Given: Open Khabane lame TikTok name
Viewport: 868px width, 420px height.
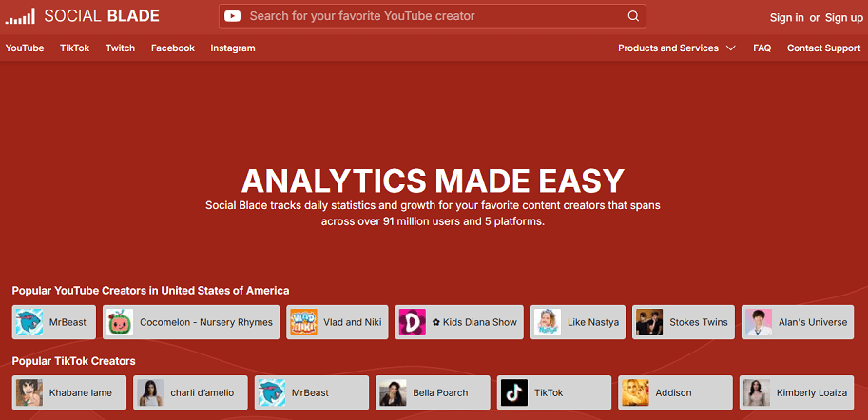Looking at the screenshot, I should [80, 392].
